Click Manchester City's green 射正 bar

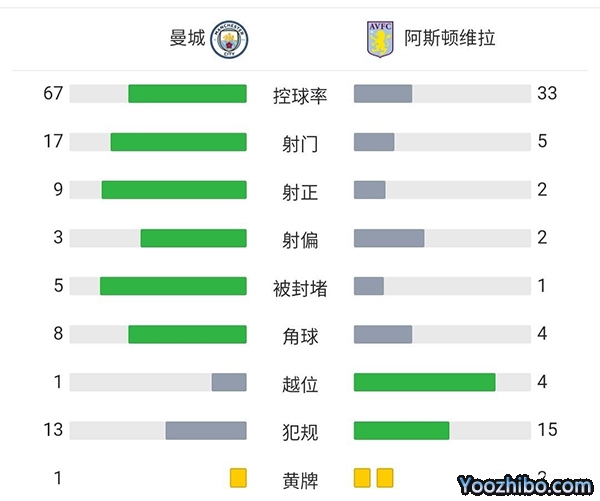coord(174,190)
